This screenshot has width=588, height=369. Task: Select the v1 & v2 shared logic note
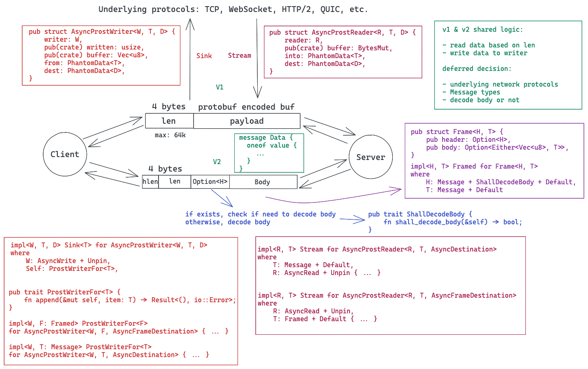point(508,65)
